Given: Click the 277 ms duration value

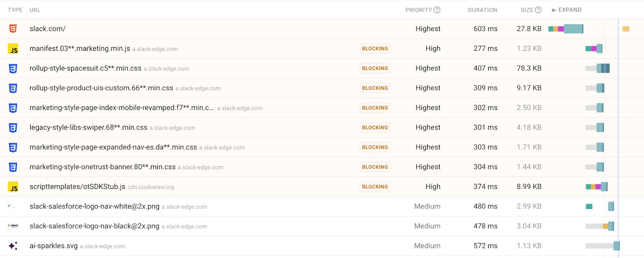Looking at the screenshot, I should coord(485,48).
